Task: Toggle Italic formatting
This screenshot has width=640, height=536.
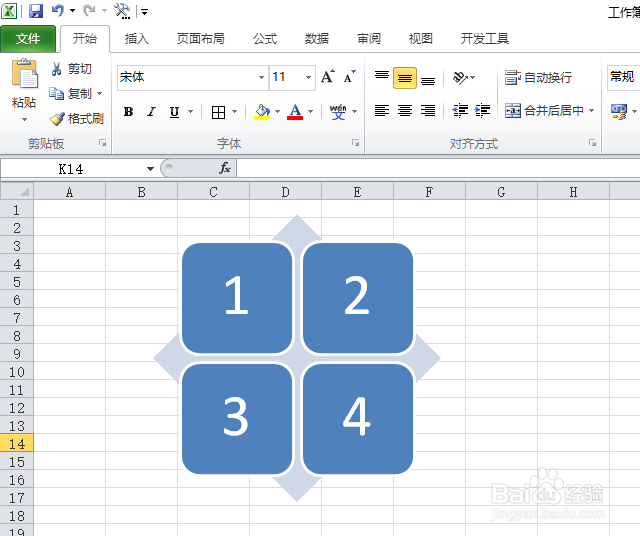Action: [x=151, y=111]
